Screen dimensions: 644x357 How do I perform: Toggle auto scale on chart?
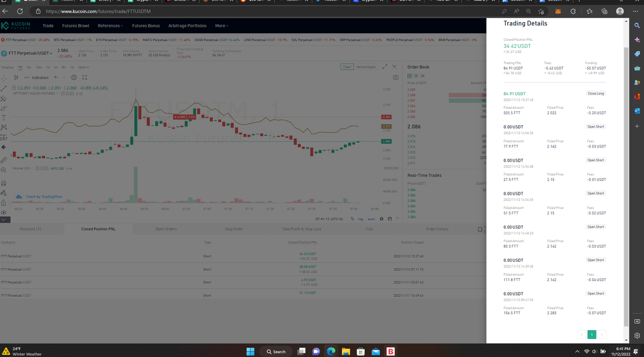coord(371,219)
